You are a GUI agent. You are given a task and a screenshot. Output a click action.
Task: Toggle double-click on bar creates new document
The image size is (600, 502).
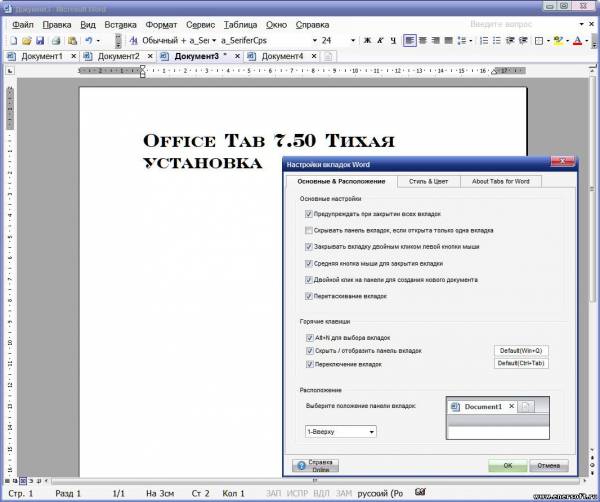point(309,280)
